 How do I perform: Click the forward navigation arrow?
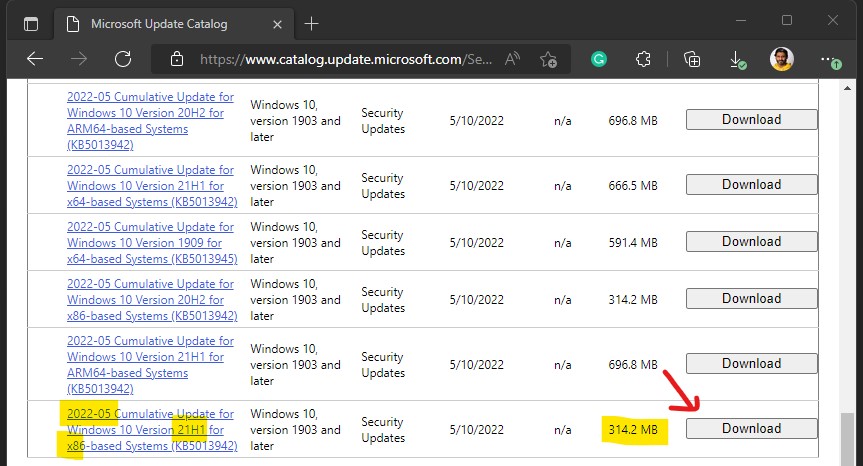[79, 59]
